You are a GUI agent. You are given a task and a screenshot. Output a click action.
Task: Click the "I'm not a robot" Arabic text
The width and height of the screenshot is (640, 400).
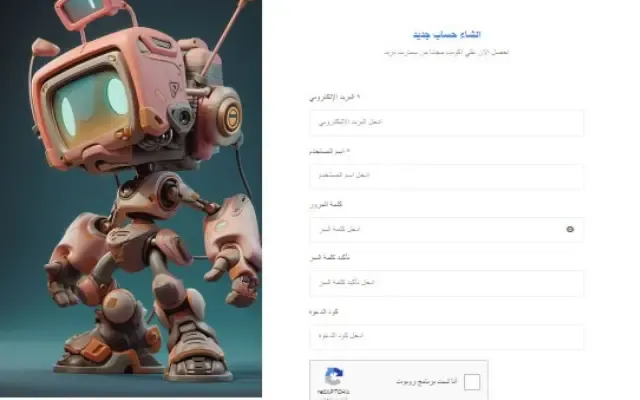click(427, 382)
